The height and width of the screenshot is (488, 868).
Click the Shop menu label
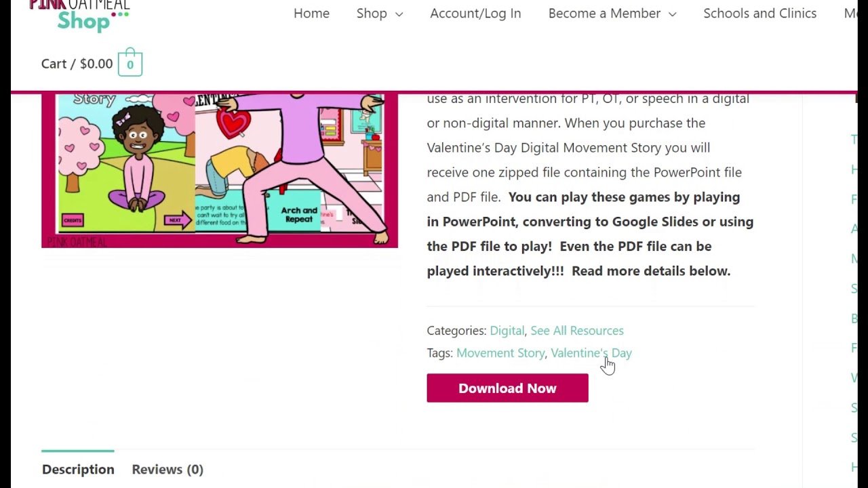coord(372,13)
